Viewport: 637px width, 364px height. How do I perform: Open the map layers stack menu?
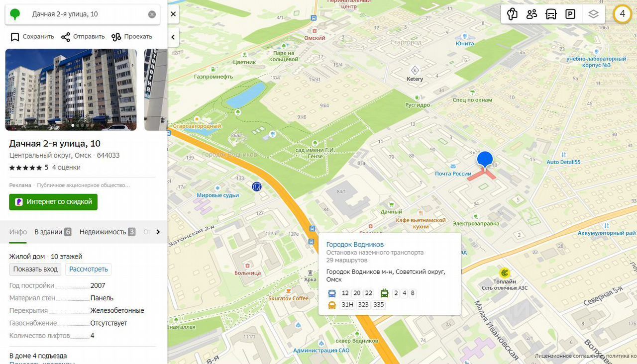coord(593,14)
